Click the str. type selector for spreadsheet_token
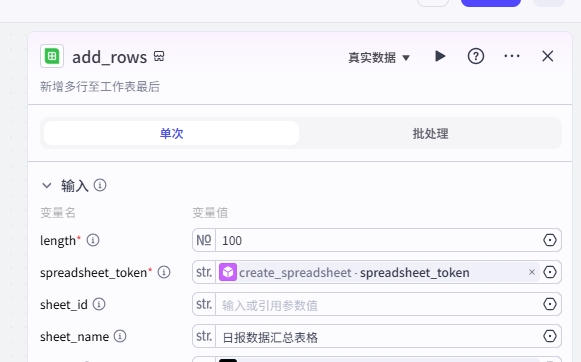The width and height of the screenshot is (581, 362). tap(204, 272)
